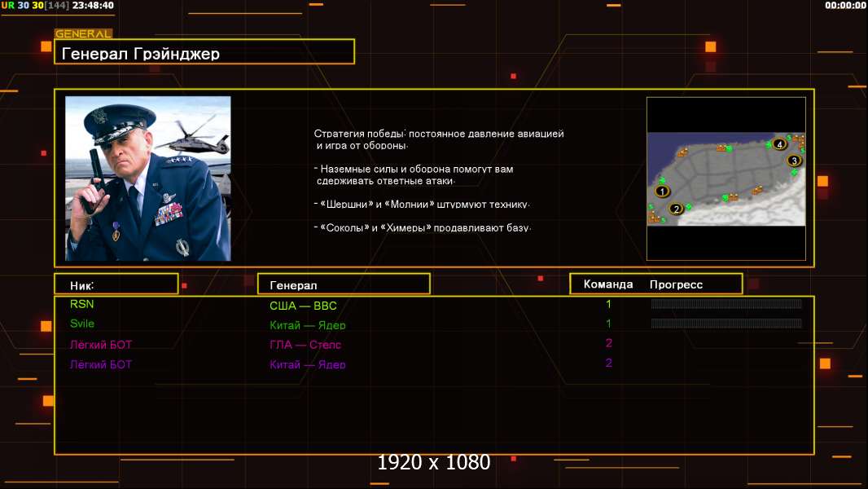Click the 23:48:40 clock overlay
The width and height of the screenshot is (868, 489).
pos(93,6)
